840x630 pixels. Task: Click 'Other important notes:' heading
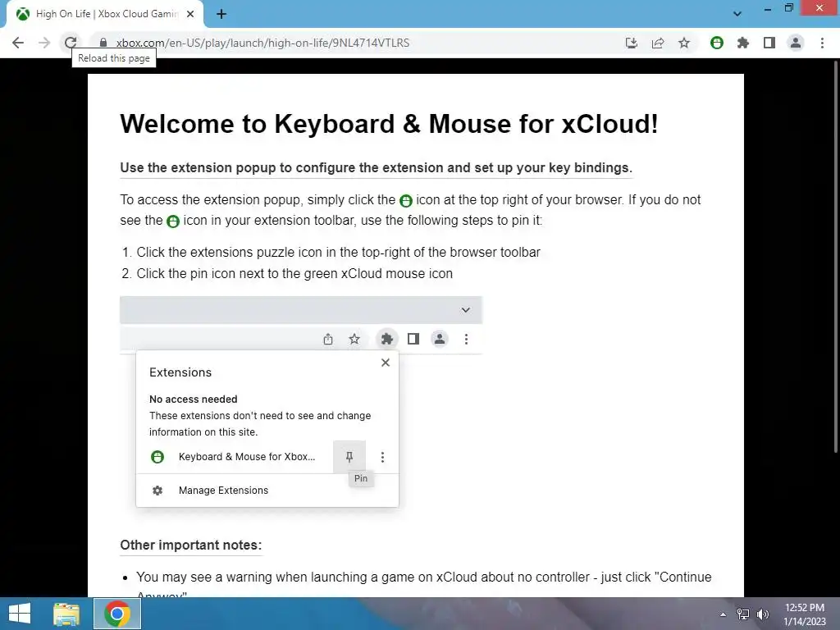190,545
